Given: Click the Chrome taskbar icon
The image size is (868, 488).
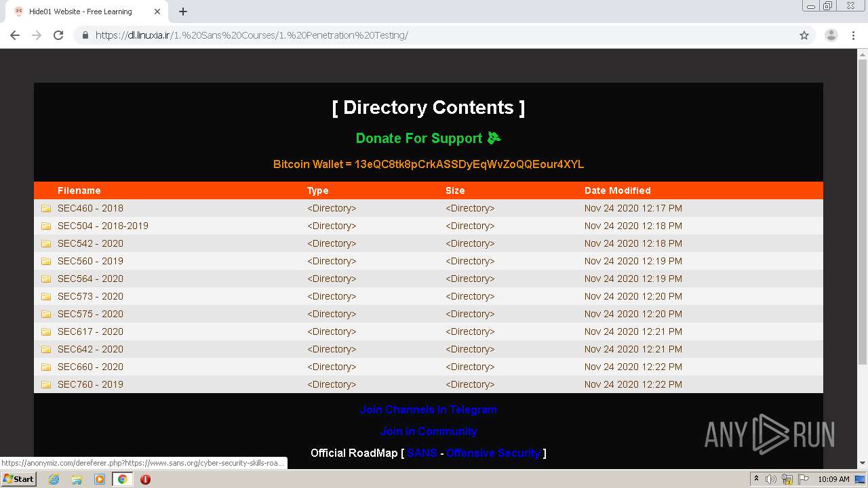Looking at the screenshot, I should [x=123, y=479].
